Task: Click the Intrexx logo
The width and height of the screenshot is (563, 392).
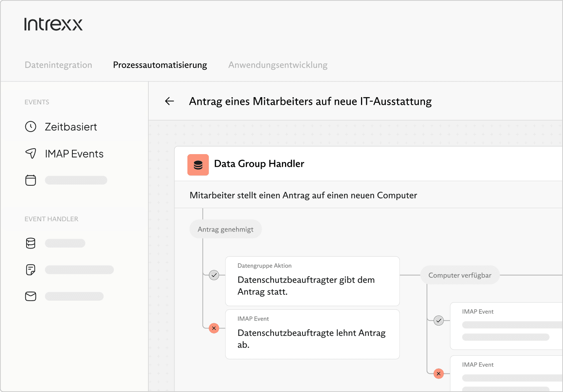Action: pyautogui.click(x=53, y=24)
